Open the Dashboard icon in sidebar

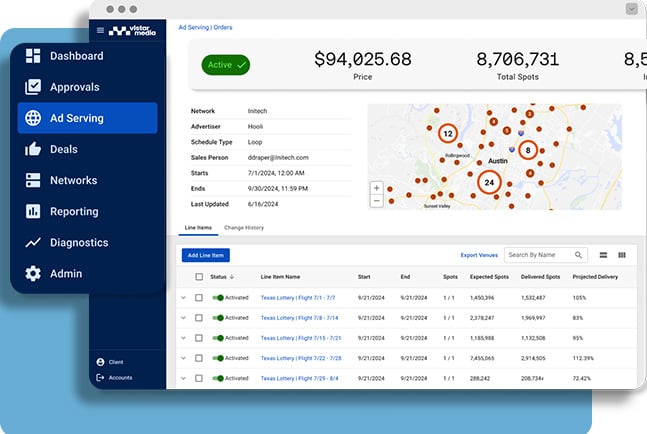point(33,56)
